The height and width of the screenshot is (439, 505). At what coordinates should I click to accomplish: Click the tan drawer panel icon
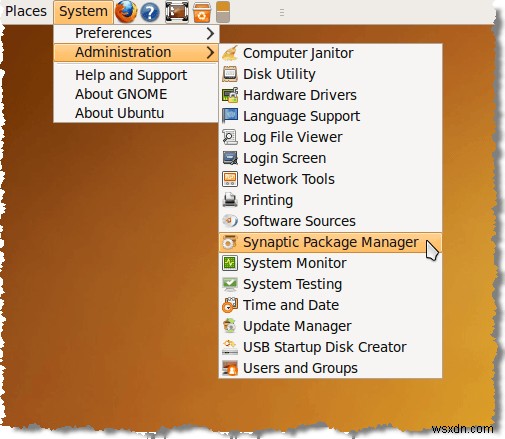pos(223,12)
